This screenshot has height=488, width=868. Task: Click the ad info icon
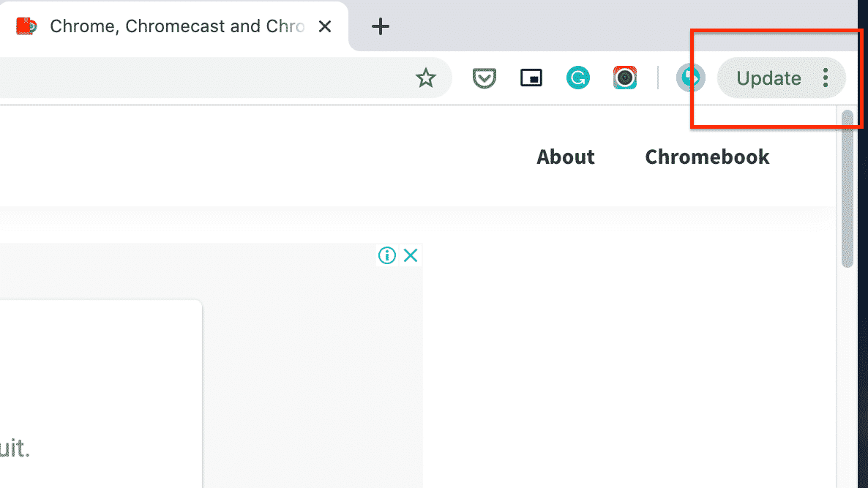click(387, 255)
